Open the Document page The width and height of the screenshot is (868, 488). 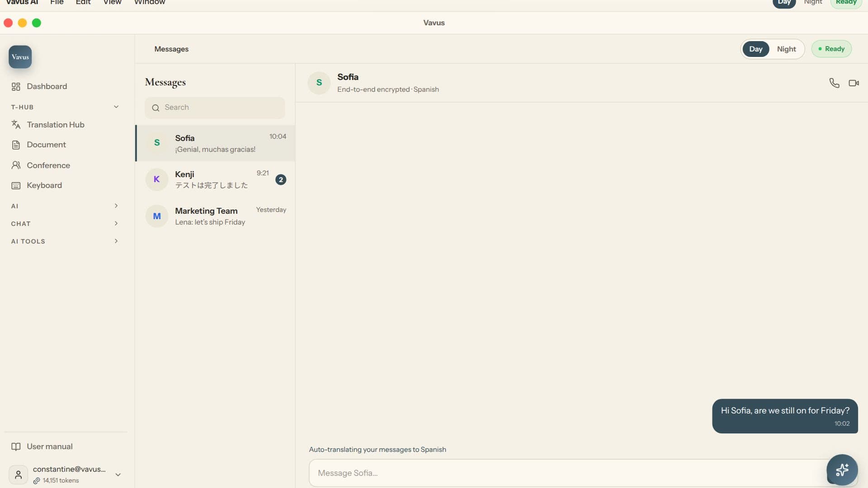point(46,145)
